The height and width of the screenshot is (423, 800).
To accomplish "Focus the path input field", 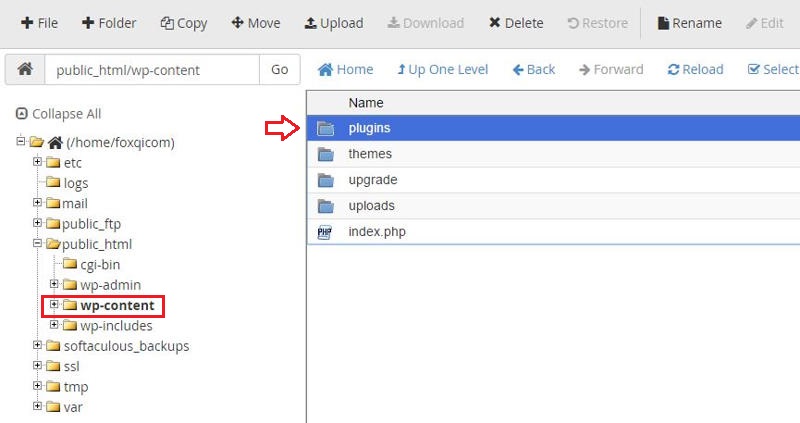I will (152, 69).
